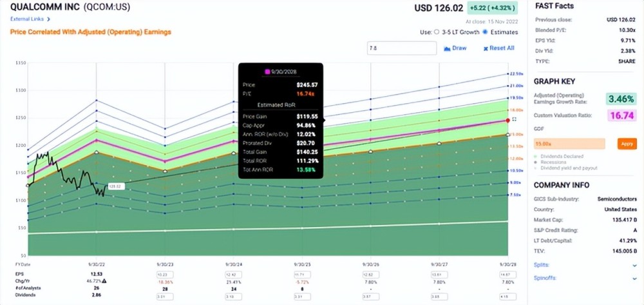Expand the Splits section

(x=634, y=265)
